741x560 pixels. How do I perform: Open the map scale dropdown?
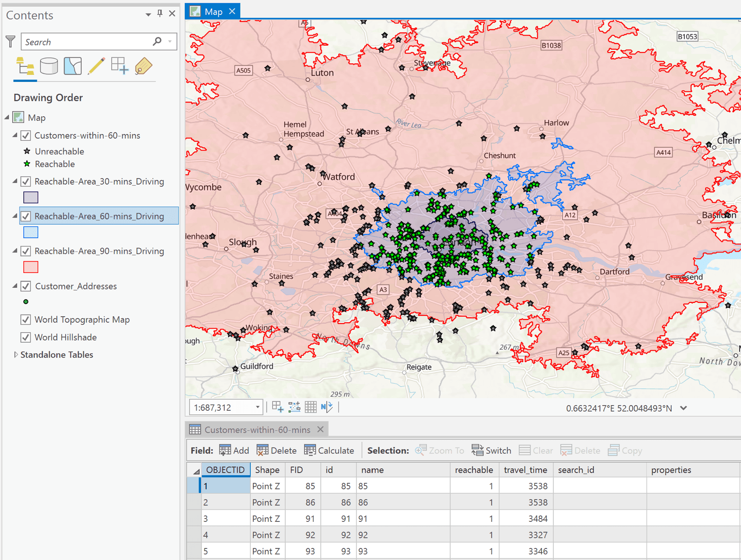point(257,407)
